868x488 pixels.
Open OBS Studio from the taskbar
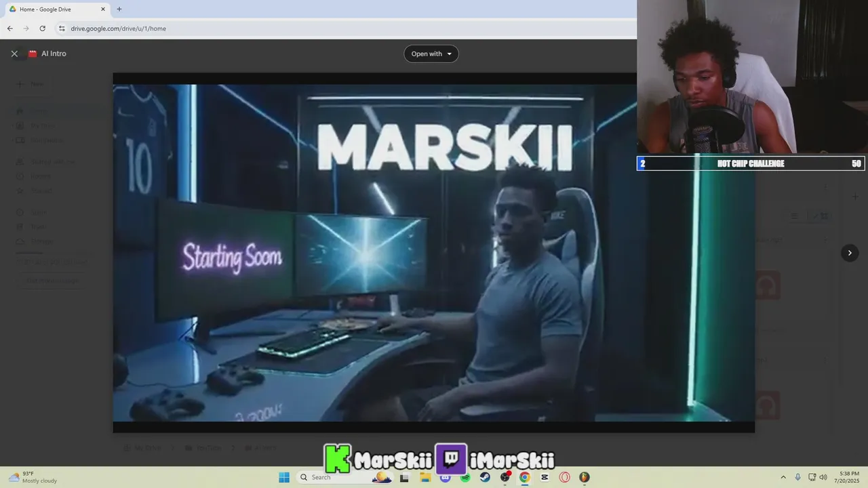click(505, 477)
